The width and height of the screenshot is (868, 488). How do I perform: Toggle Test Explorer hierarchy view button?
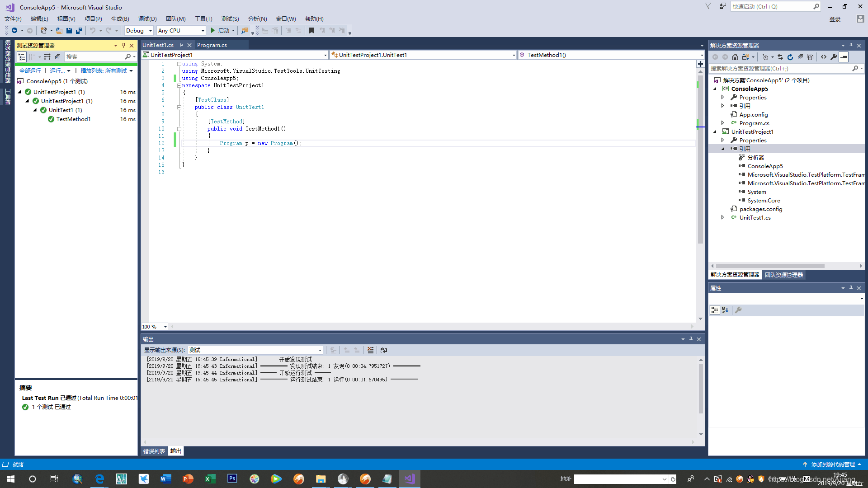coord(22,57)
